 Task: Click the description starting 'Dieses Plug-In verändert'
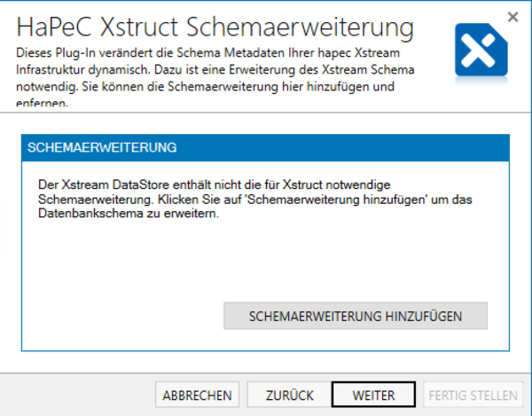(215, 78)
